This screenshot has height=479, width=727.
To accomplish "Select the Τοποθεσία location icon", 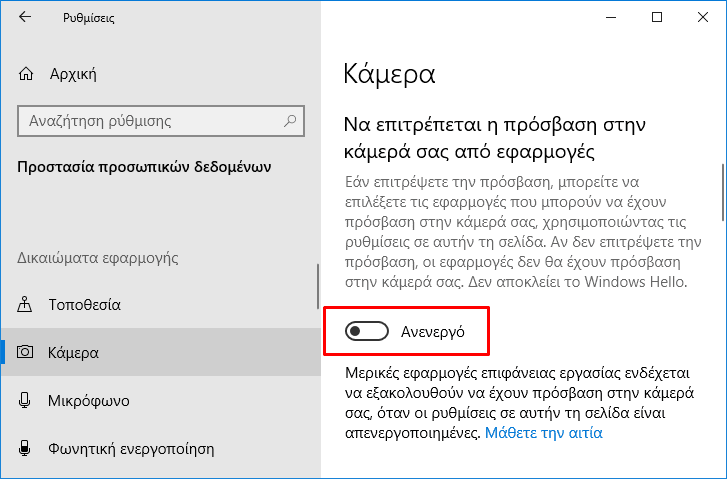I will (x=25, y=304).
